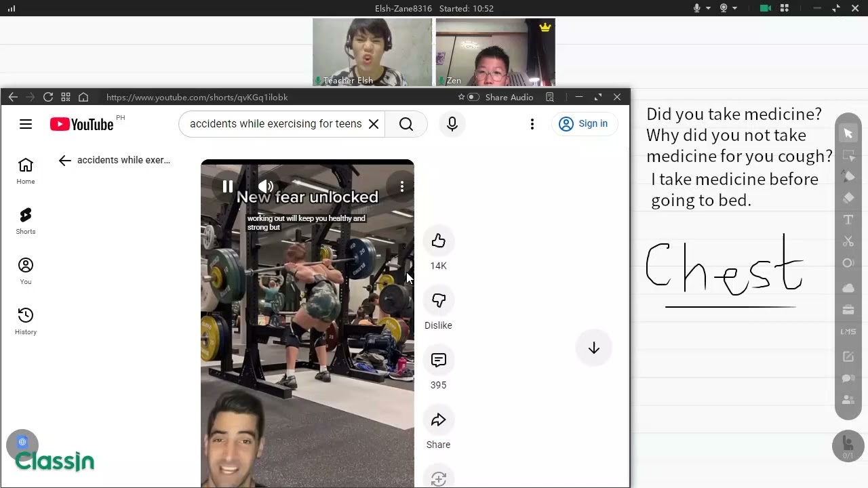Mute the Shorts video volume
868x488 pixels.
click(266, 186)
